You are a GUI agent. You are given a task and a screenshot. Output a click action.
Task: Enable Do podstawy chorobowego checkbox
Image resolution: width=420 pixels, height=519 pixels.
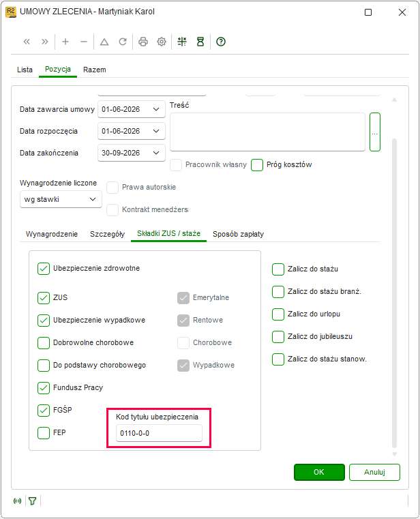(x=44, y=366)
